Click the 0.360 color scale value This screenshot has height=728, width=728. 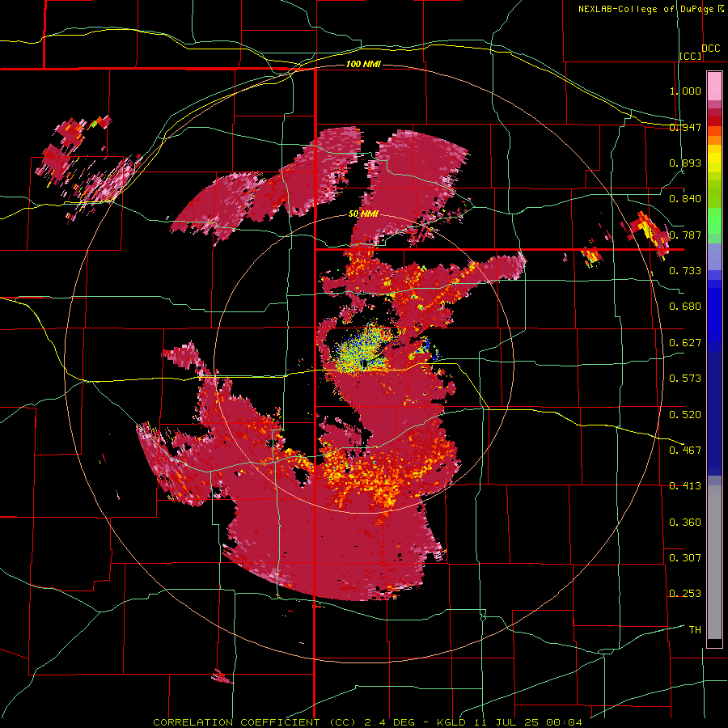pos(685,523)
